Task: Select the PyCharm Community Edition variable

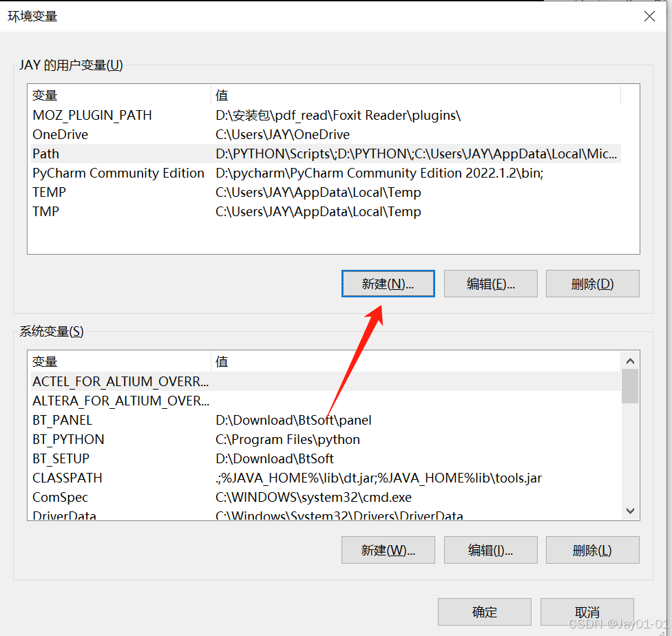Action: coord(117,173)
